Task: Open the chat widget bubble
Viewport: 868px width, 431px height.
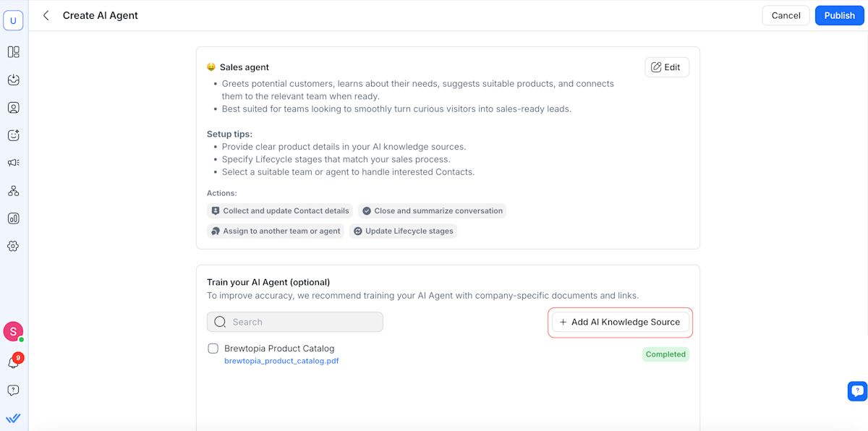Action: coord(856,391)
